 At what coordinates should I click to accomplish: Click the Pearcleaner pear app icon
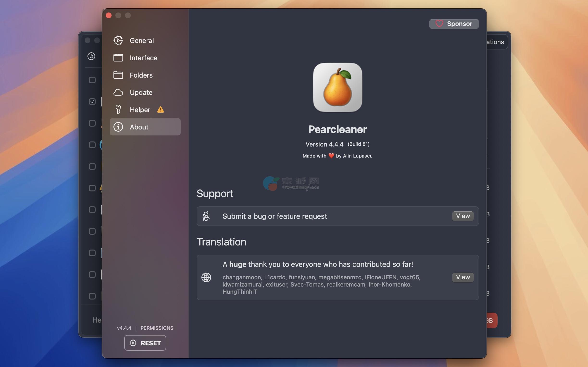pos(337,87)
